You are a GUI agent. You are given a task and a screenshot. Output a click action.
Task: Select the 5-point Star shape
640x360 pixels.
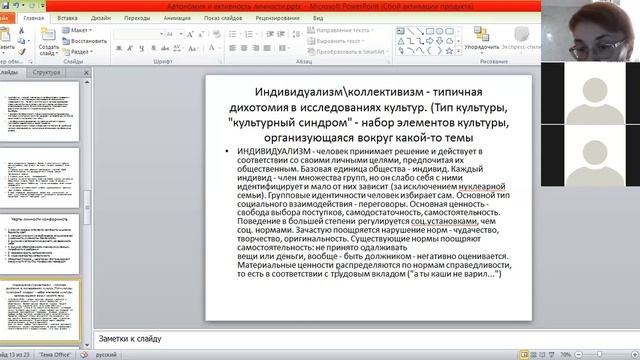coord(449,51)
